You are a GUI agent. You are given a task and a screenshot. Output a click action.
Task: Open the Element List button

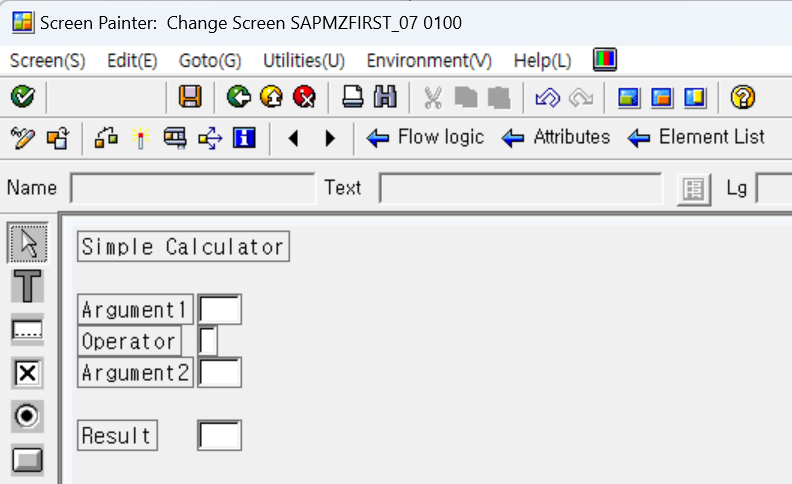point(696,137)
